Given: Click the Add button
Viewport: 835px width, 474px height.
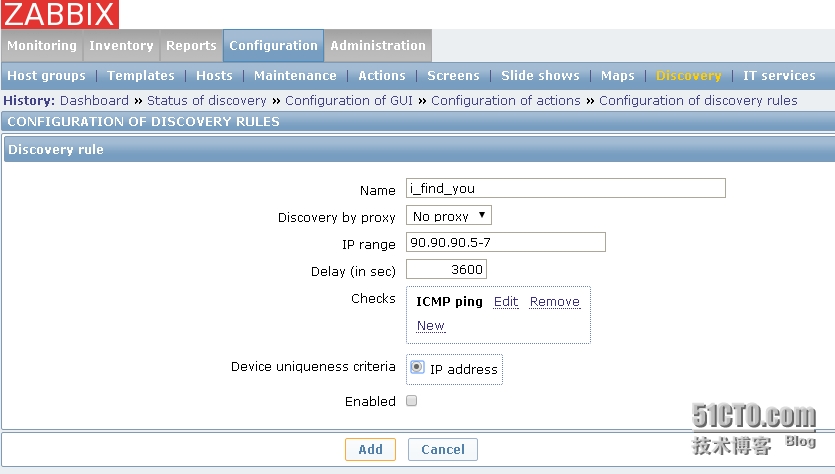Looking at the screenshot, I should point(370,450).
